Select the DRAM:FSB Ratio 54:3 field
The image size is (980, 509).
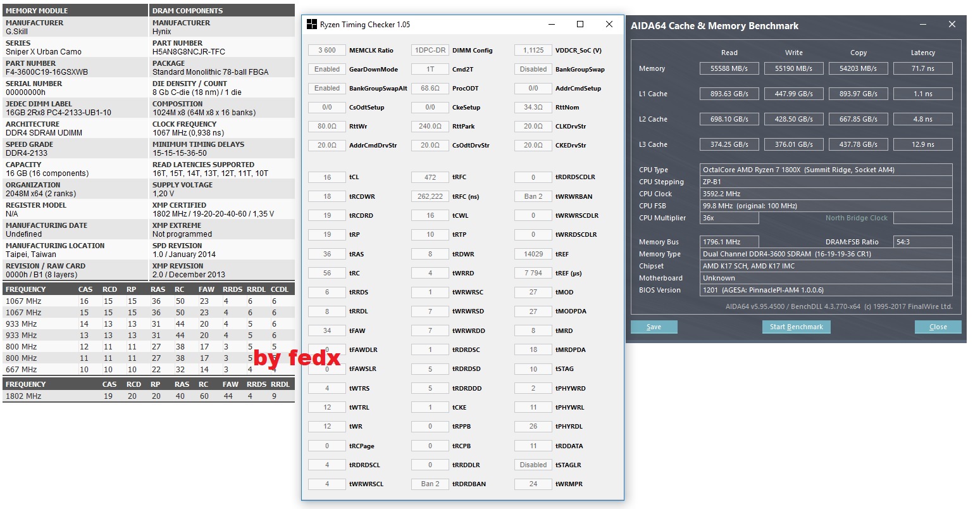(923, 242)
